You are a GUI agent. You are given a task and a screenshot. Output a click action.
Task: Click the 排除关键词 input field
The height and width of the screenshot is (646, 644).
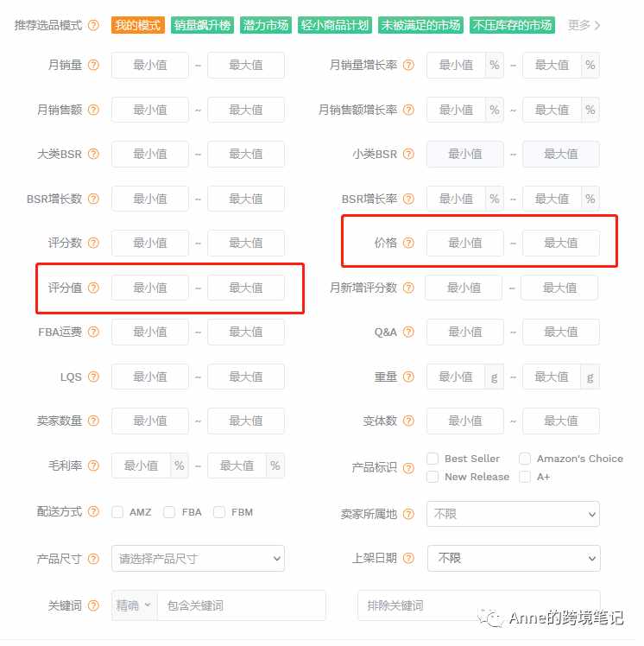(479, 605)
